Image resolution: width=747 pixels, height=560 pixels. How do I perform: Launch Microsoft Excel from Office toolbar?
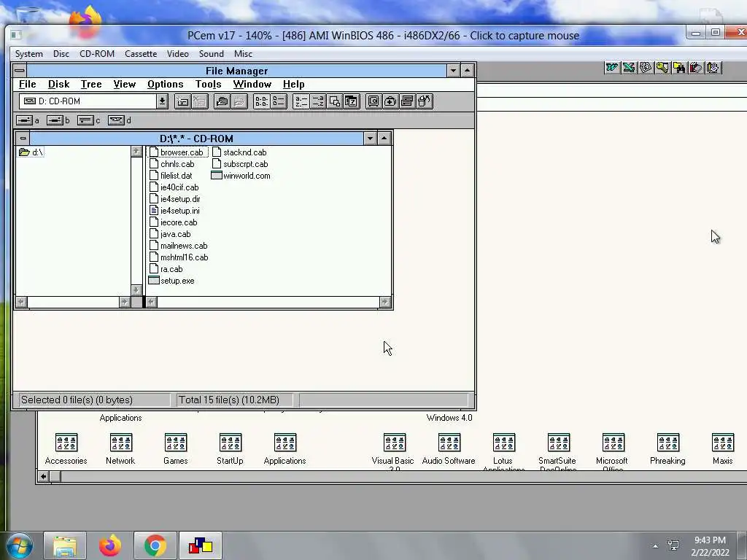pos(629,68)
